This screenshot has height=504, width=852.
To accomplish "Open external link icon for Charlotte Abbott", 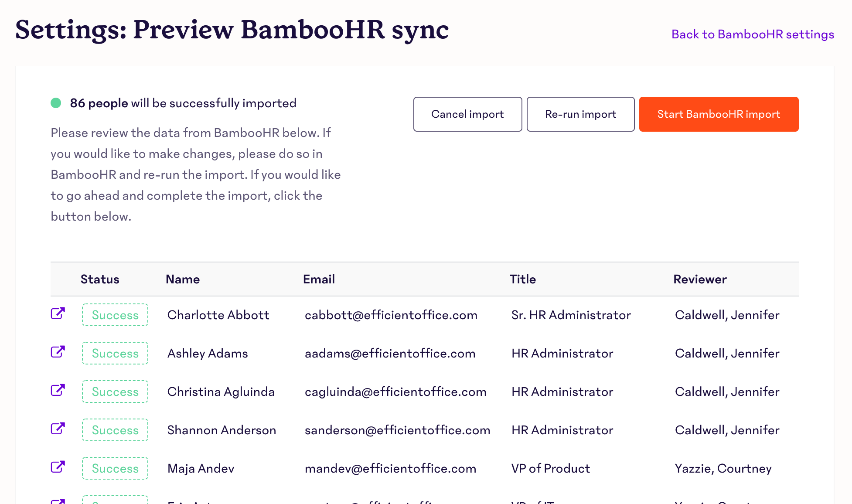I will [58, 313].
